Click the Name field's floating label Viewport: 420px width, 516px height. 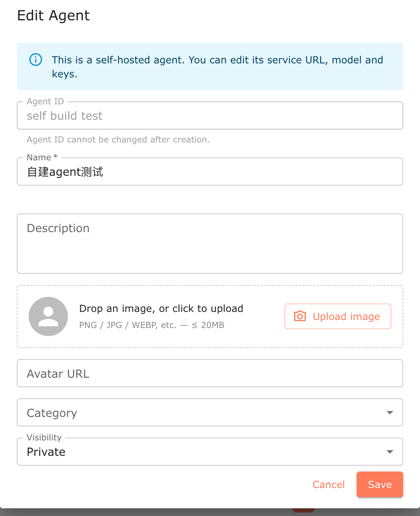[x=42, y=158]
